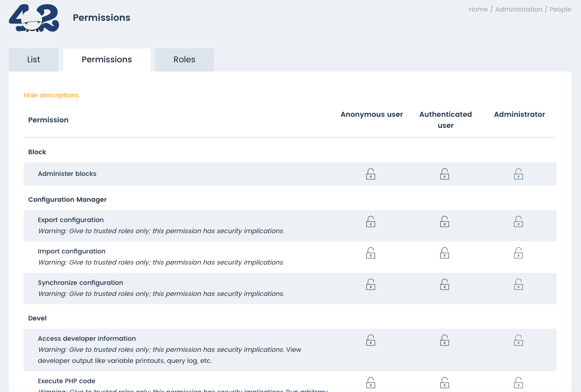581x392 pixels.
Task: Click the Access developer information label
Action: point(87,338)
